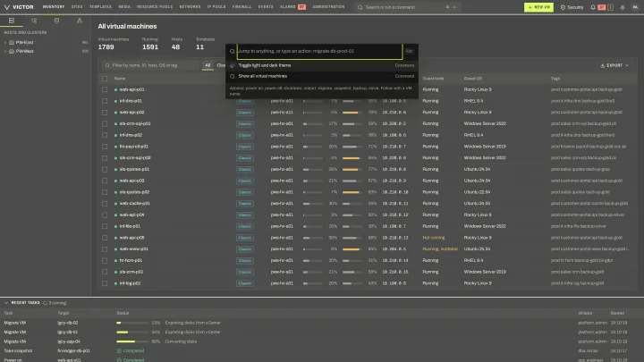Screen dimensions: 644x362
Task: Click the yellow notification count badge
Action: 611,7
